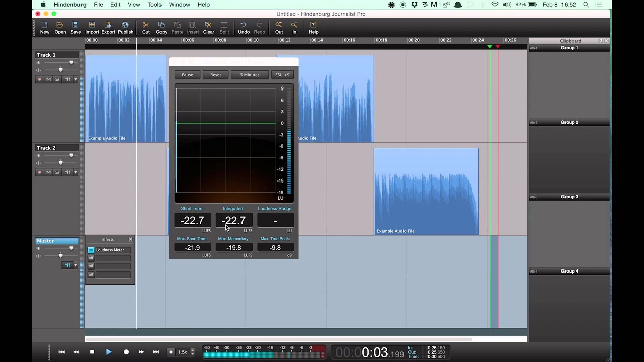This screenshot has height=362, width=644.
Task: Adjust Track 2 pan slider
Action: (x=61, y=163)
